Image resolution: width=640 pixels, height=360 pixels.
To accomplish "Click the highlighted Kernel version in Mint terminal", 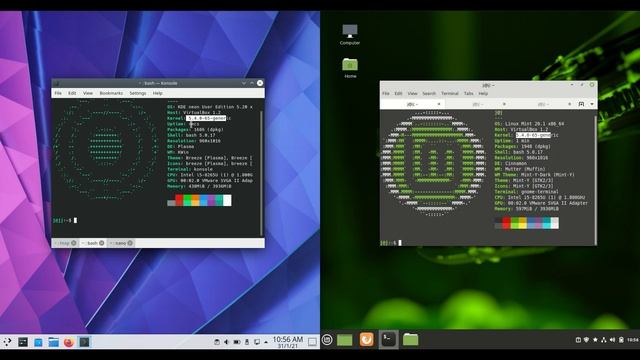I will pos(533,135).
